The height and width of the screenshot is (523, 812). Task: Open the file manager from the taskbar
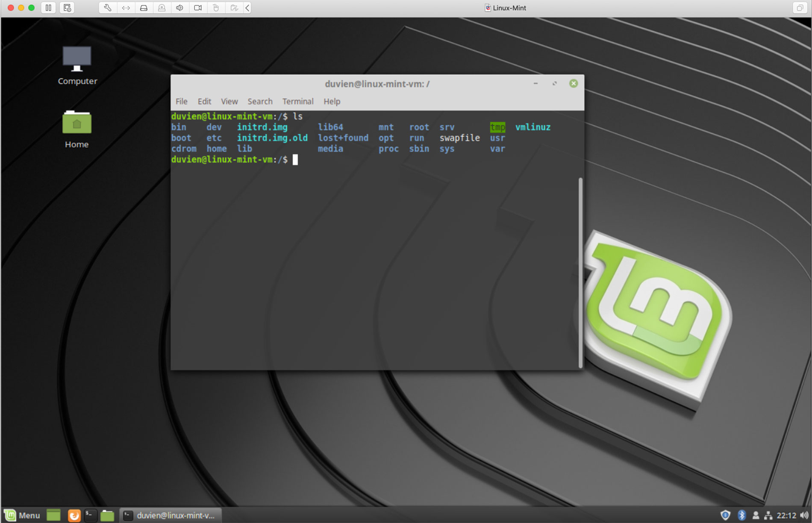tap(107, 515)
